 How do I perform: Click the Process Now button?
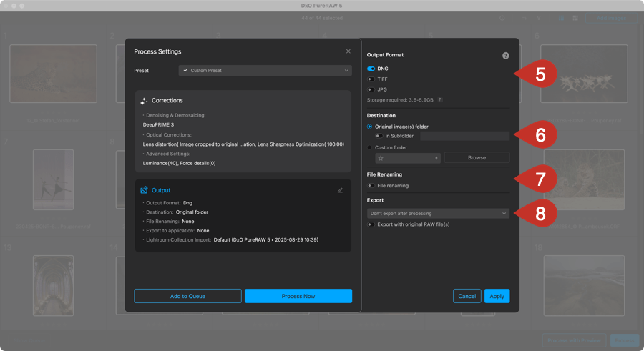click(298, 296)
